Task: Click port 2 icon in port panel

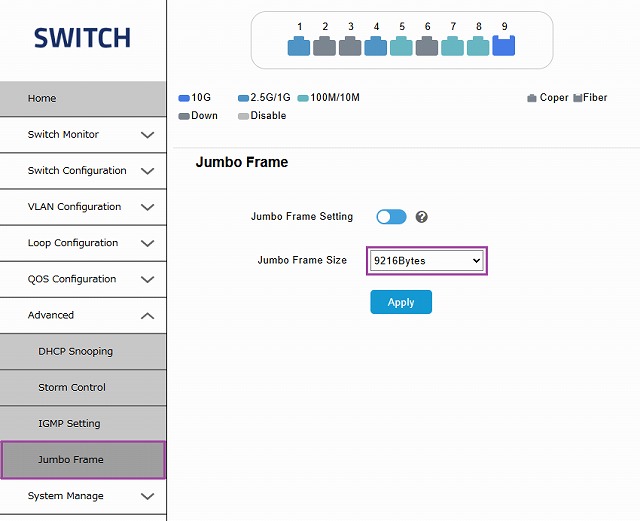Action: coord(324,45)
